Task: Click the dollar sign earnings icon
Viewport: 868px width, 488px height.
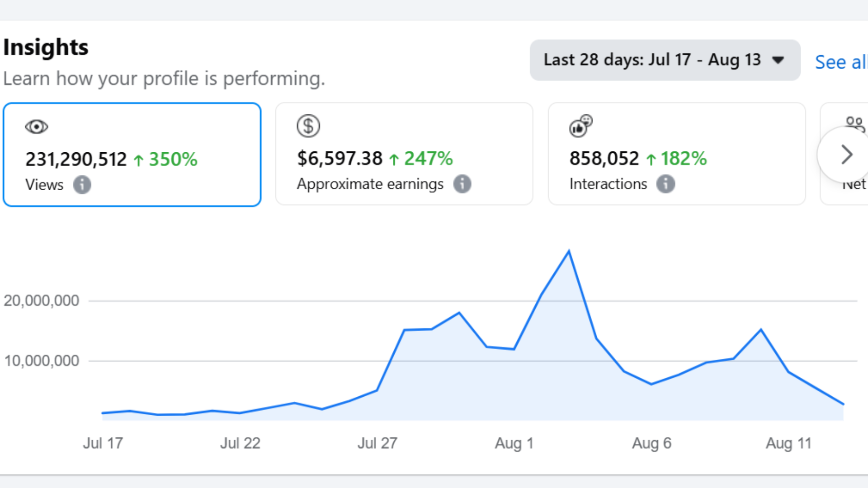Action: point(308,126)
